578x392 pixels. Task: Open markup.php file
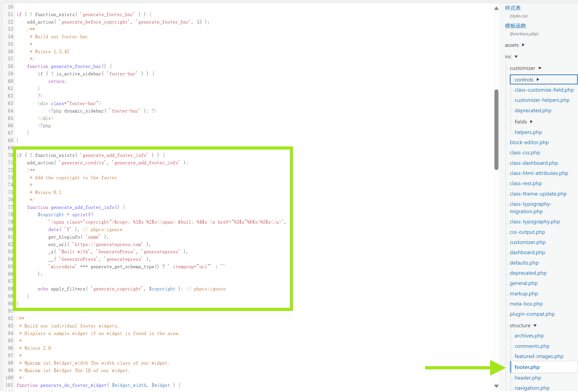[524, 294]
